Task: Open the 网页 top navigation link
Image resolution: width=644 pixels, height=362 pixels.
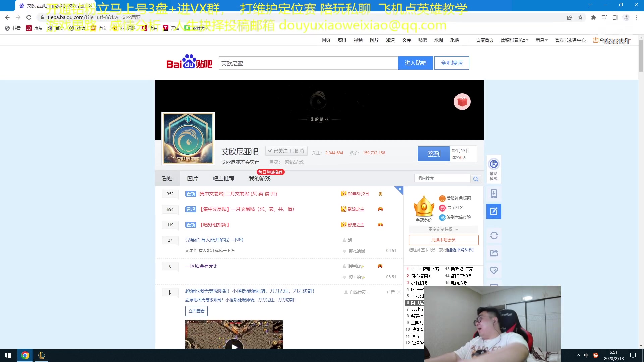Action: pos(326,40)
